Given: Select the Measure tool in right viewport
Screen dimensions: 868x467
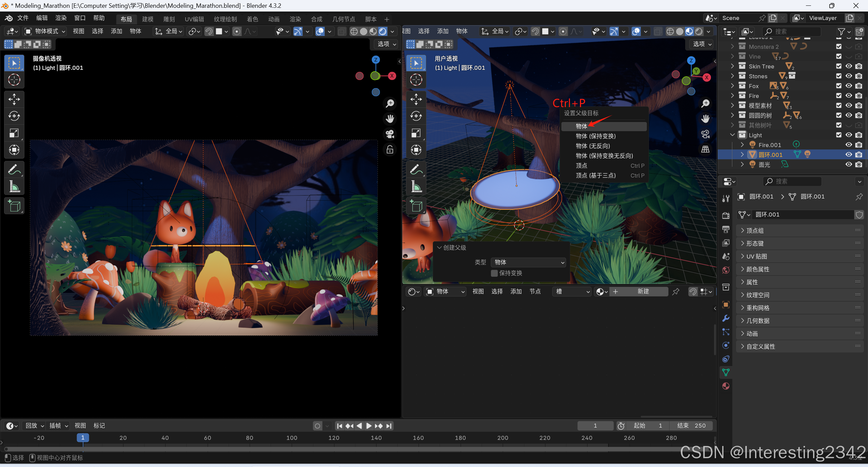Looking at the screenshot, I should [x=416, y=186].
